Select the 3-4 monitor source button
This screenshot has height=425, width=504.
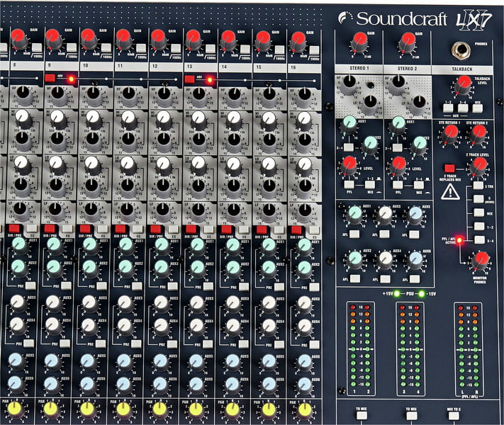tap(480, 240)
